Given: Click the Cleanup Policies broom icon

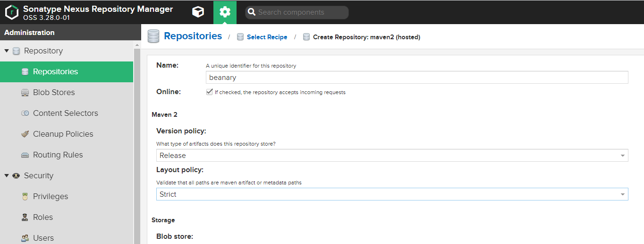Looking at the screenshot, I should (25, 134).
